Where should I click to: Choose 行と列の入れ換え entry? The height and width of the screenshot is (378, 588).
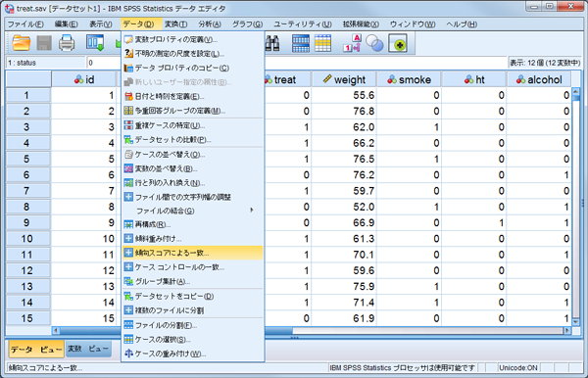(193, 183)
